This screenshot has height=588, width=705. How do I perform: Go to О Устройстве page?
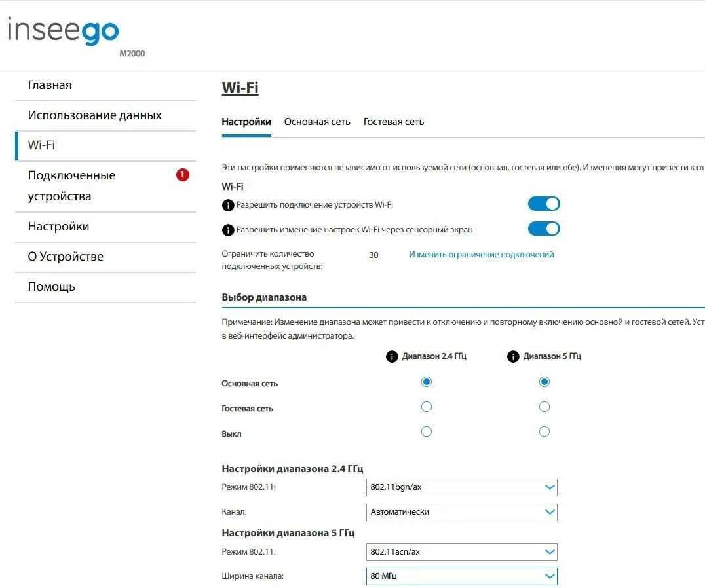[x=66, y=257]
